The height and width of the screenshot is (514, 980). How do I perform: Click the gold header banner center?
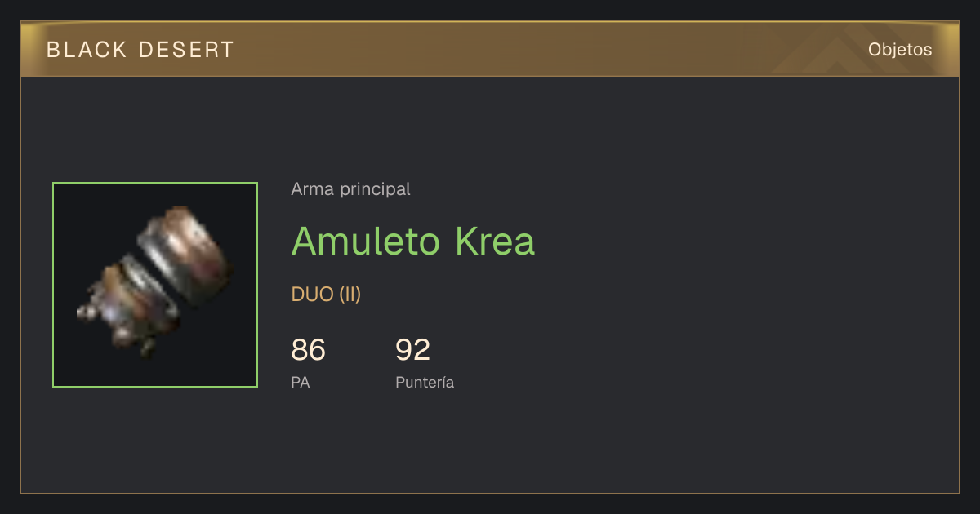point(490,49)
